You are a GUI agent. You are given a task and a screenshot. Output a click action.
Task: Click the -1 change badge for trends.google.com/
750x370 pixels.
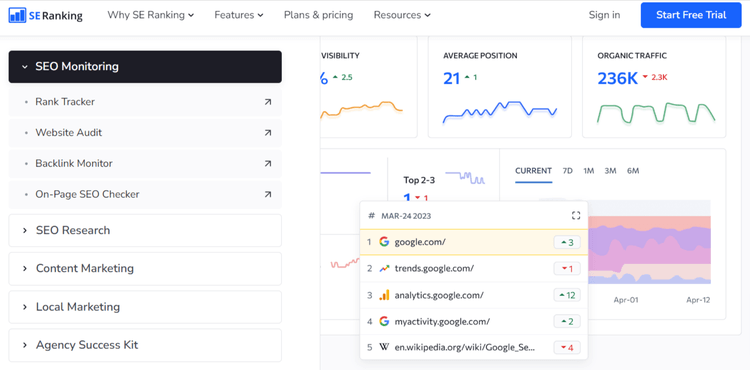point(567,269)
